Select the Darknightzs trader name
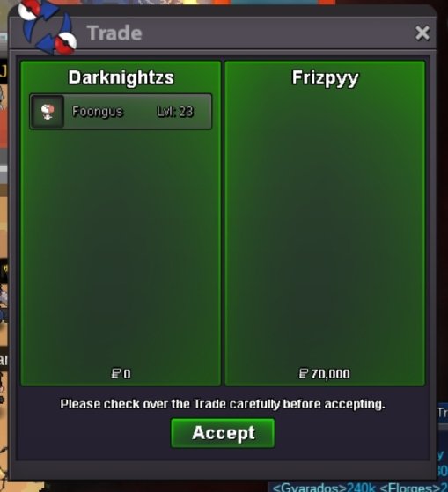 point(121,77)
